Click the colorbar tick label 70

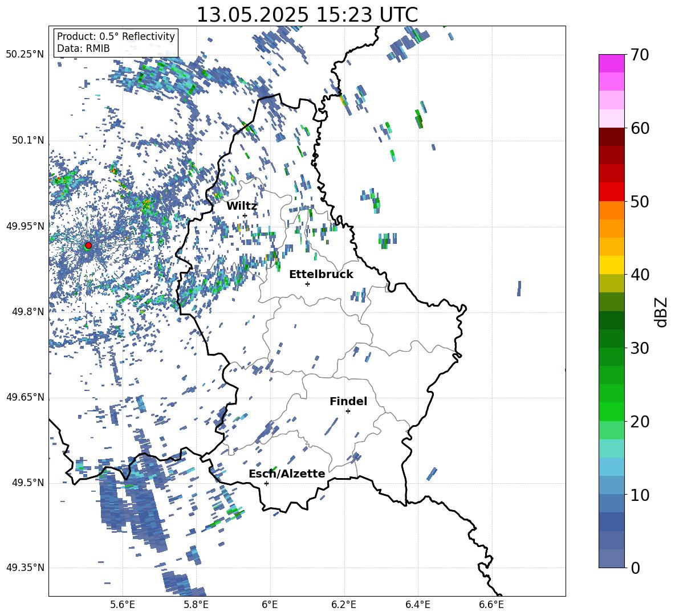[640, 55]
